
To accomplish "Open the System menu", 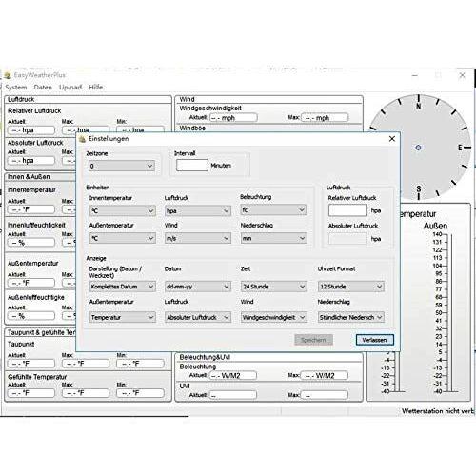I will click(16, 87).
